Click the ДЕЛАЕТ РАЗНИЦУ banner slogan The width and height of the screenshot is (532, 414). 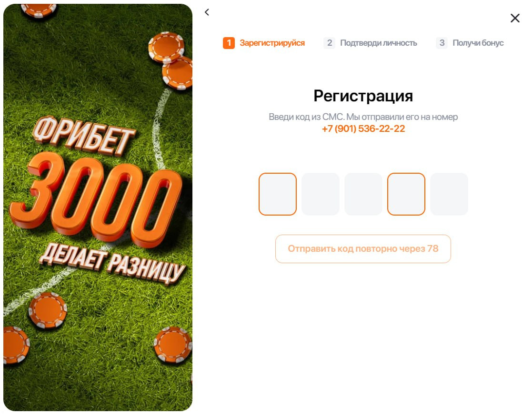pyautogui.click(x=113, y=263)
